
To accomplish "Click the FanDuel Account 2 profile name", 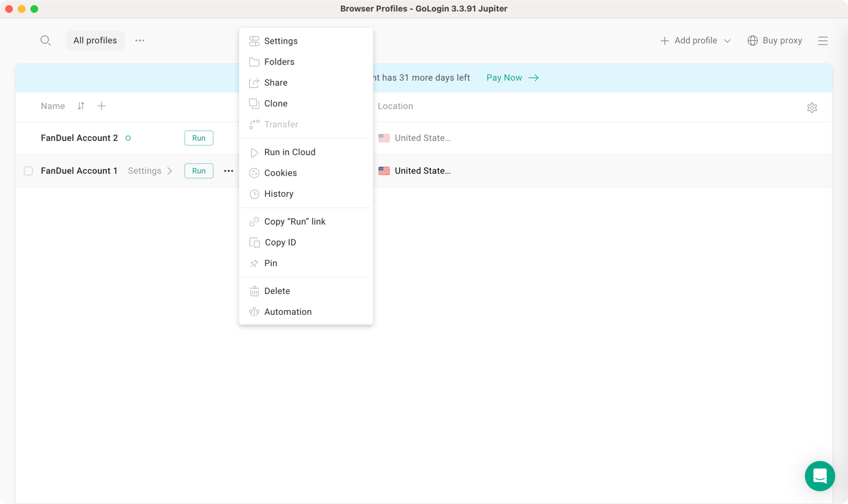I will [x=80, y=138].
